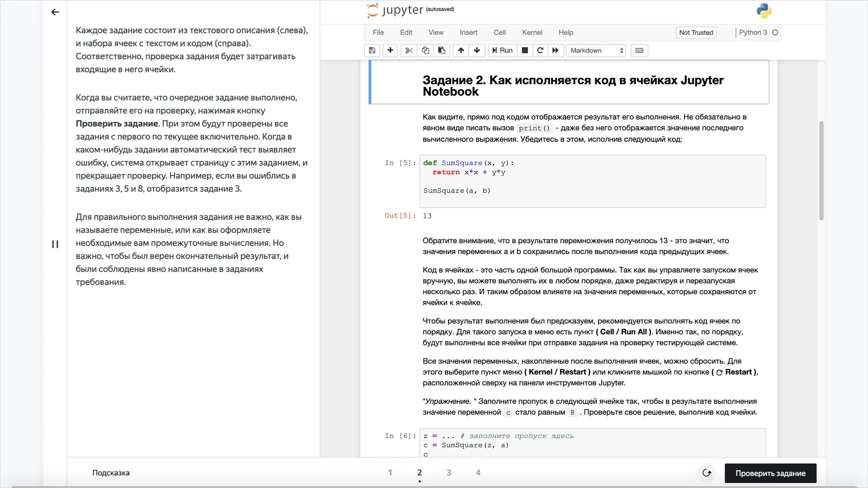Reset task with circular arrow button
Screen dimensions: 868x488
point(707,473)
